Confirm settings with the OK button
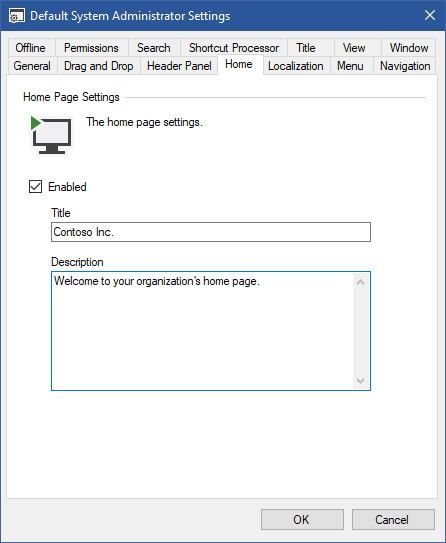This screenshot has width=446, height=543. click(302, 519)
